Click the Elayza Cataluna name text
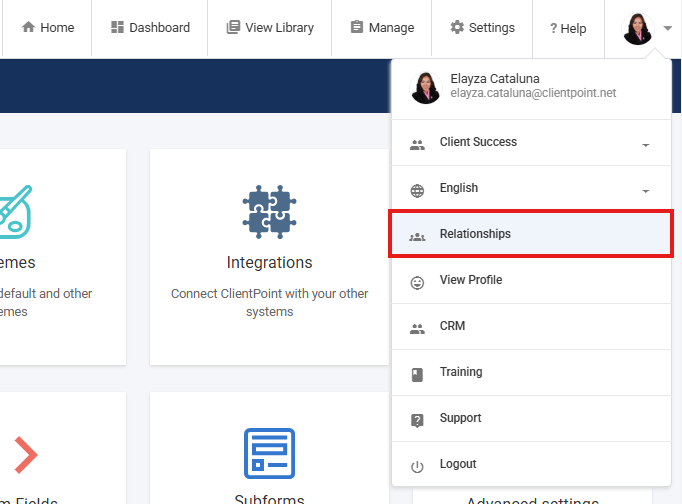The height and width of the screenshot is (504, 682). click(x=495, y=79)
